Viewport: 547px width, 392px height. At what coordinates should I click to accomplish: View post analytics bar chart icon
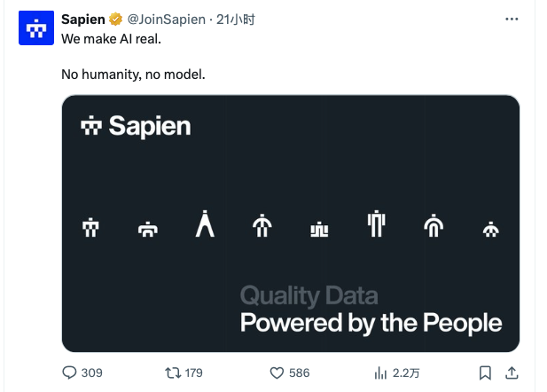380,373
